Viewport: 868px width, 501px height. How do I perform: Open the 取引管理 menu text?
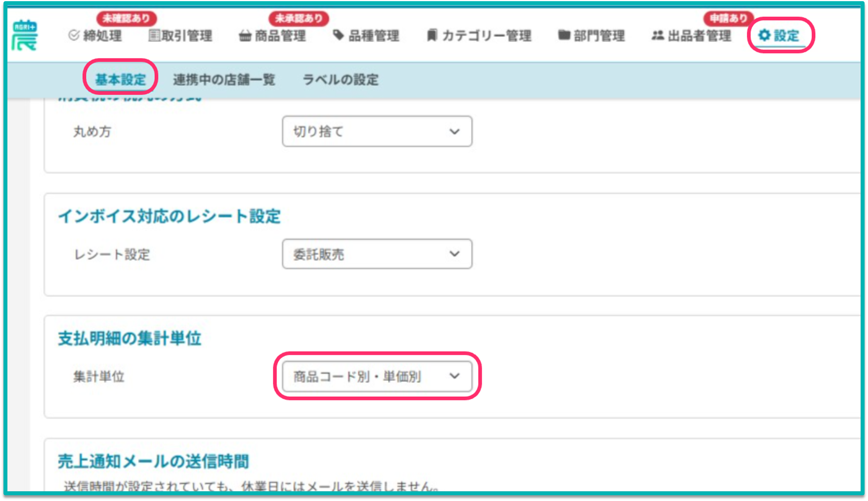(187, 36)
